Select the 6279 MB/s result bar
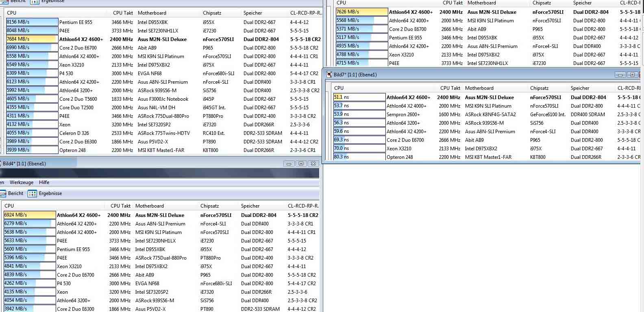 pos(30,223)
